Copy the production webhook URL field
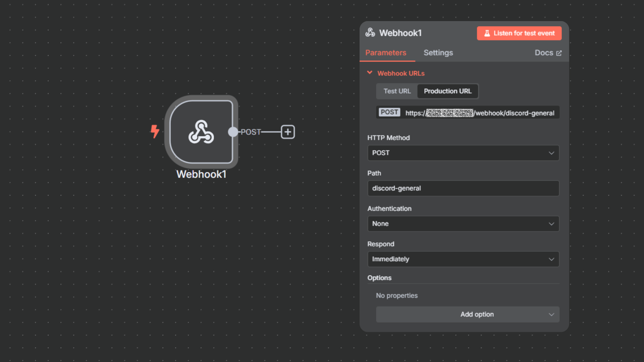Screen dimensions: 644x362 pos(479,113)
